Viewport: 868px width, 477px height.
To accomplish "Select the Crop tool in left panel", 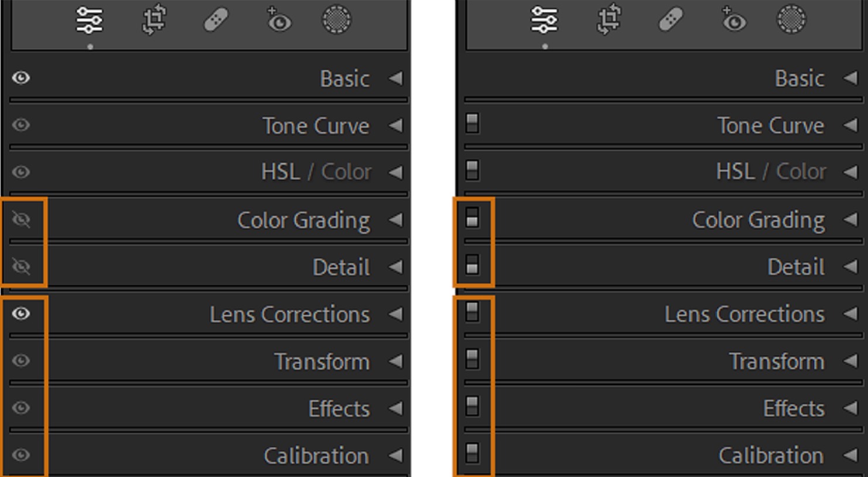I will tap(154, 20).
